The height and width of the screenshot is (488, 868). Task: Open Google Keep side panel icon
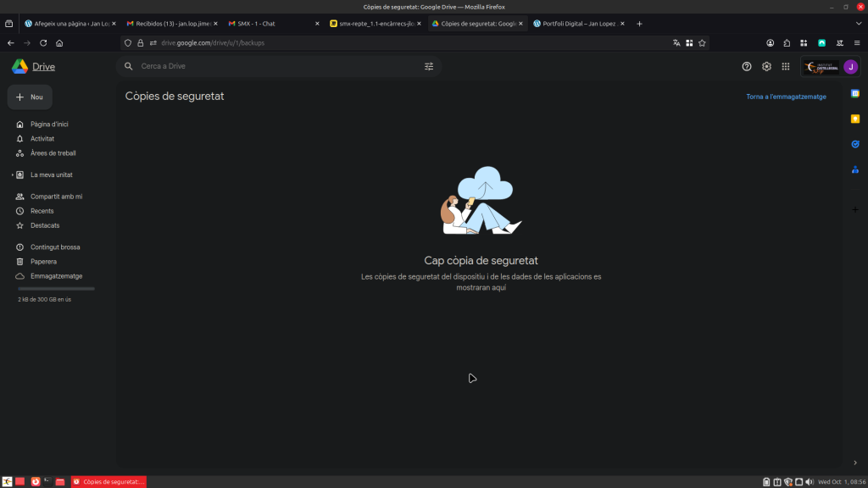click(855, 119)
